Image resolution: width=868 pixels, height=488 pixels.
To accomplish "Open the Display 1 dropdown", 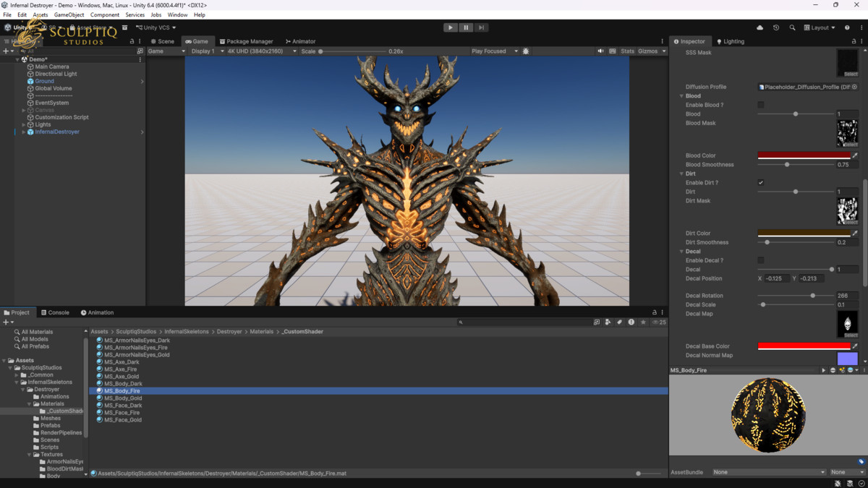I will coord(206,51).
